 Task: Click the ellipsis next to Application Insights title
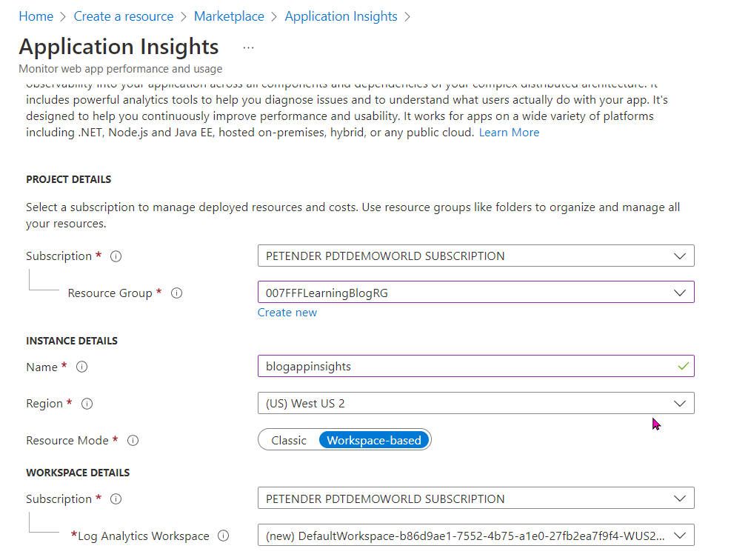248,46
